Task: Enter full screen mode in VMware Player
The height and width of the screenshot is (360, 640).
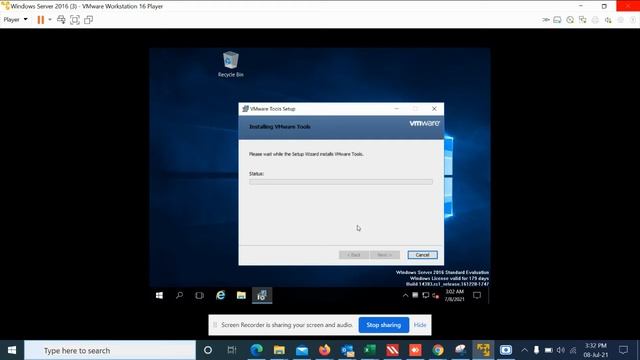Action: (75, 20)
